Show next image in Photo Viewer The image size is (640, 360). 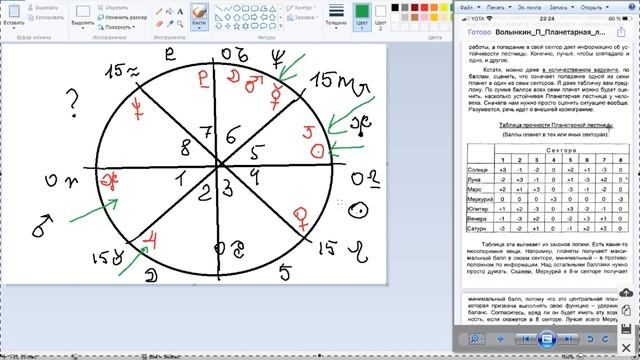(568, 339)
